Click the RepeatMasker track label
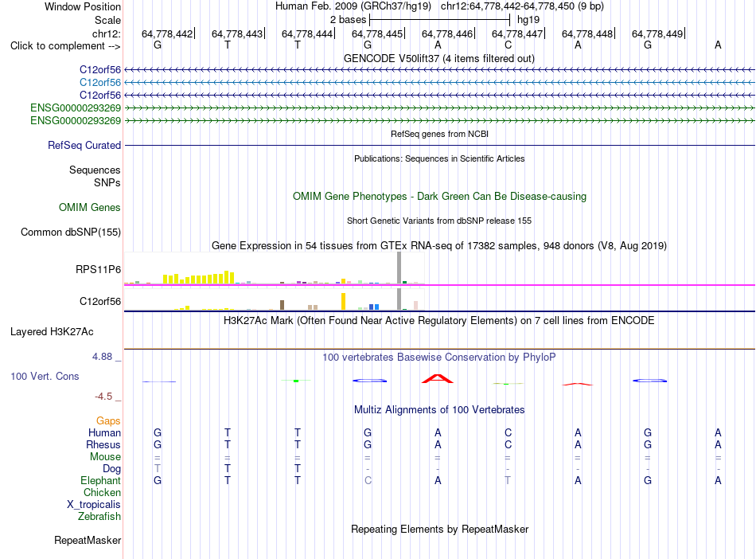 tap(88, 540)
